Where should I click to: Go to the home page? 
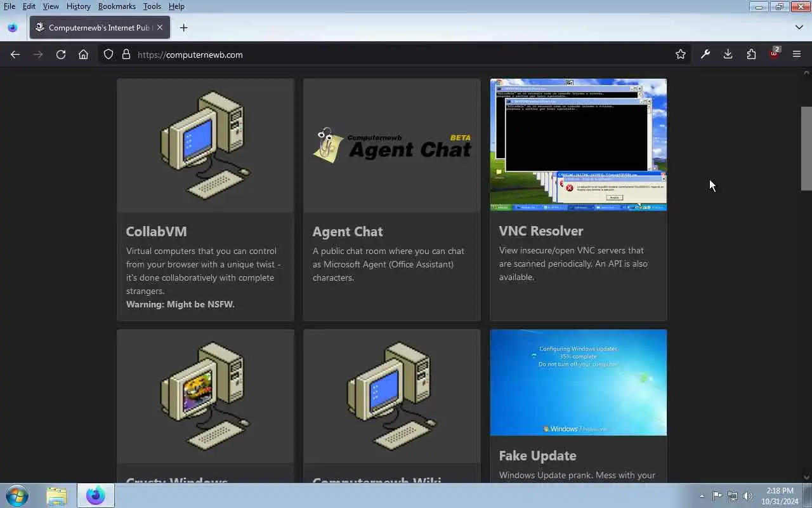click(83, 55)
